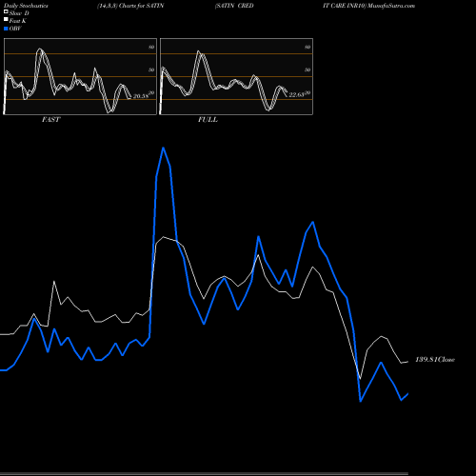Click the Fast K legend swatch
The width and height of the screenshot is (476, 476).
point(6,19)
